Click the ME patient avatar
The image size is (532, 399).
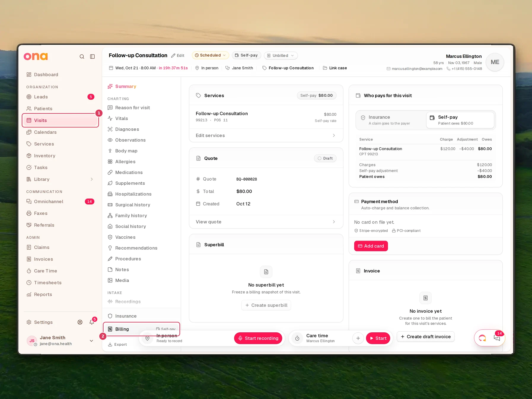tap(495, 62)
